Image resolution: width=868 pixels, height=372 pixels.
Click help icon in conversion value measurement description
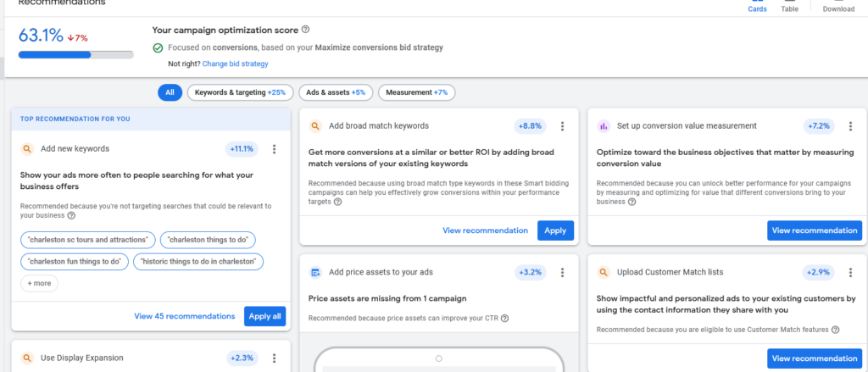click(x=632, y=202)
